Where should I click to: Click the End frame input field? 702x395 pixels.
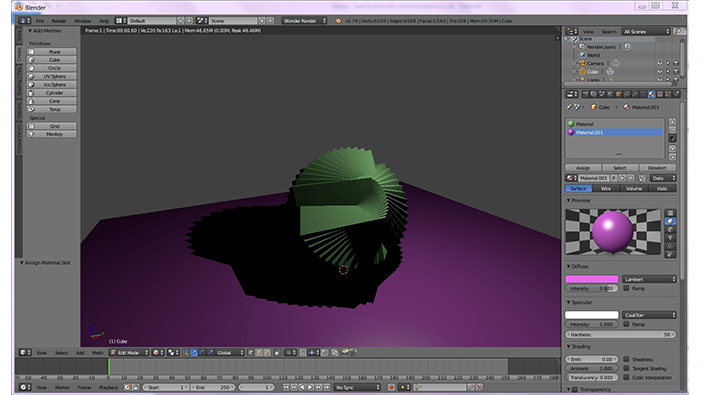214,387
